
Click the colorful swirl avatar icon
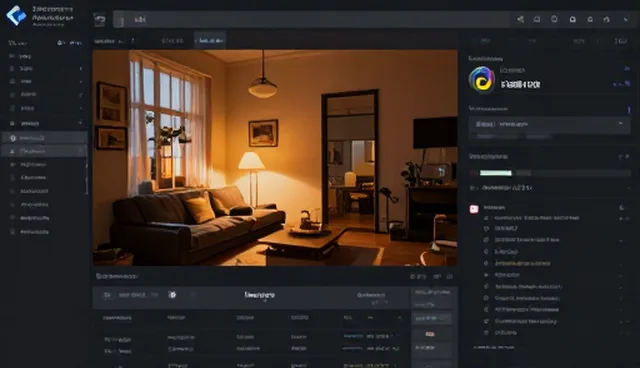pyautogui.click(x=482, y=80)
